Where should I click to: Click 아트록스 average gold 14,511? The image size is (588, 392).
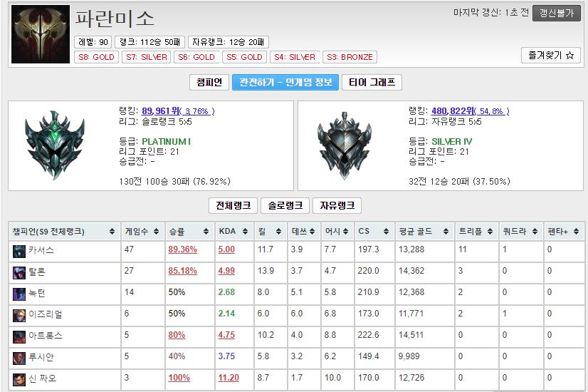tap(411, 335)
